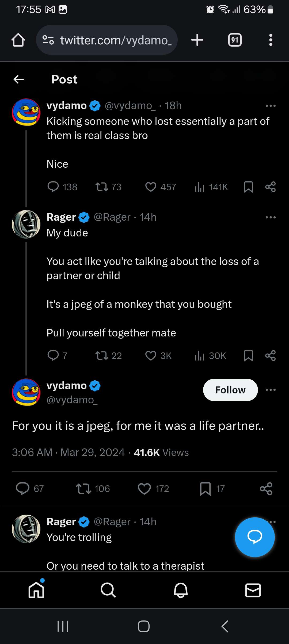The image size is (289, 644).
Task: Open the browser three-dot menu
Action: coord(271,40)
